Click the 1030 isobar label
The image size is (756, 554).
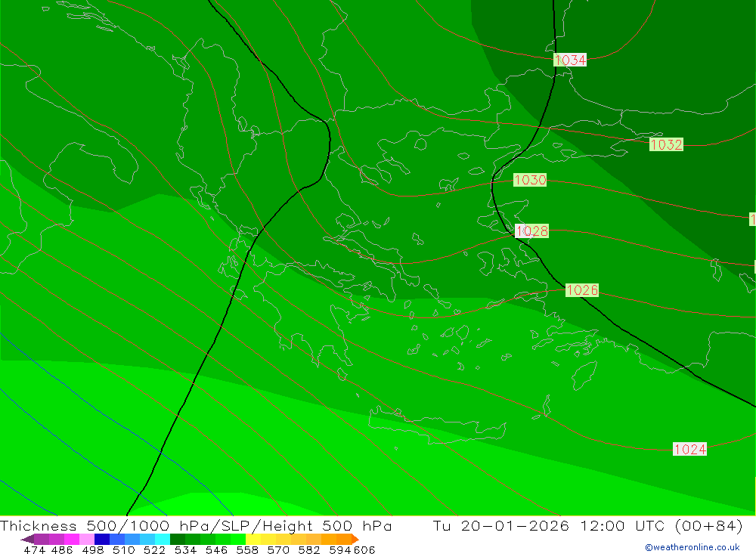click(x=530, y=180)
